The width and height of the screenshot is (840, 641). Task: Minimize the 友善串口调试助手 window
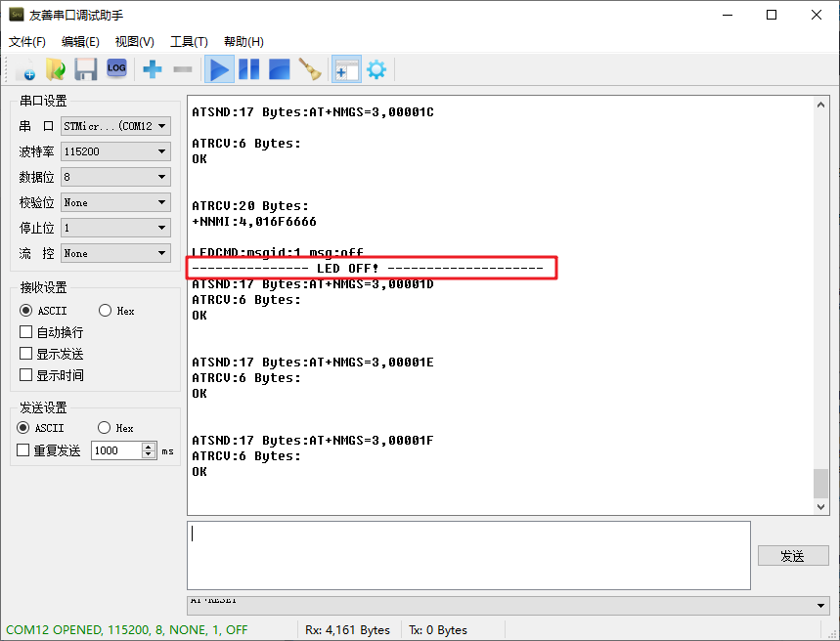[x=727, y=15]
